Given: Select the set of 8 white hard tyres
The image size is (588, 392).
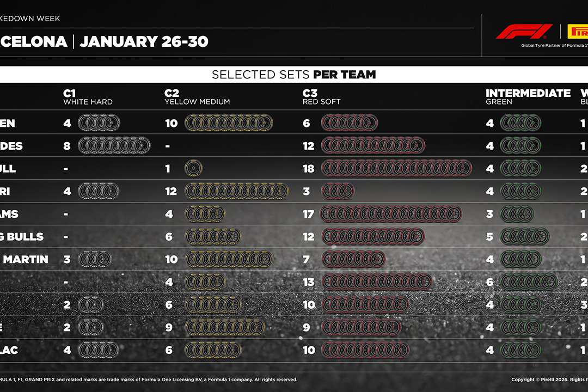Looking at the screenshot, I should pos(114,146).
